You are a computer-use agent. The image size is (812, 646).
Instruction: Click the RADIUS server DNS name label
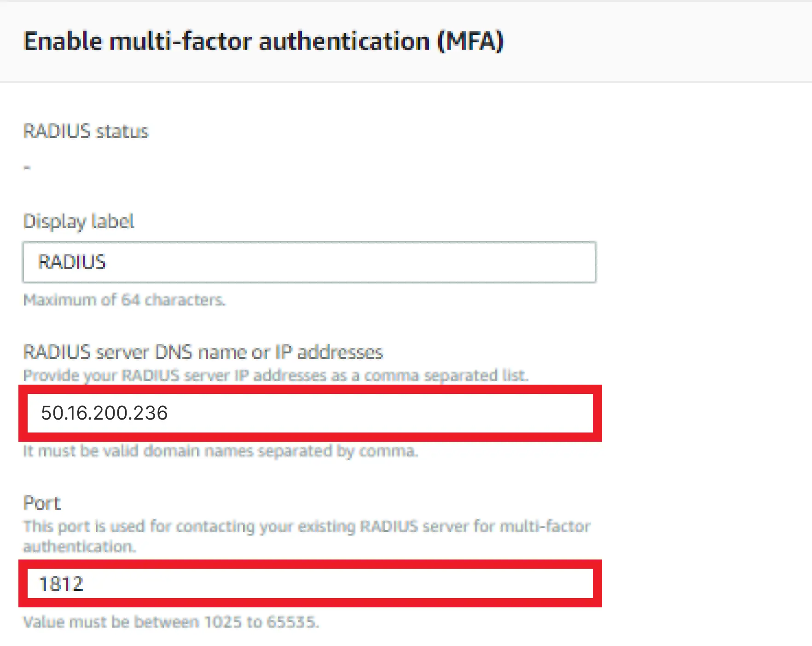point(203,352)
